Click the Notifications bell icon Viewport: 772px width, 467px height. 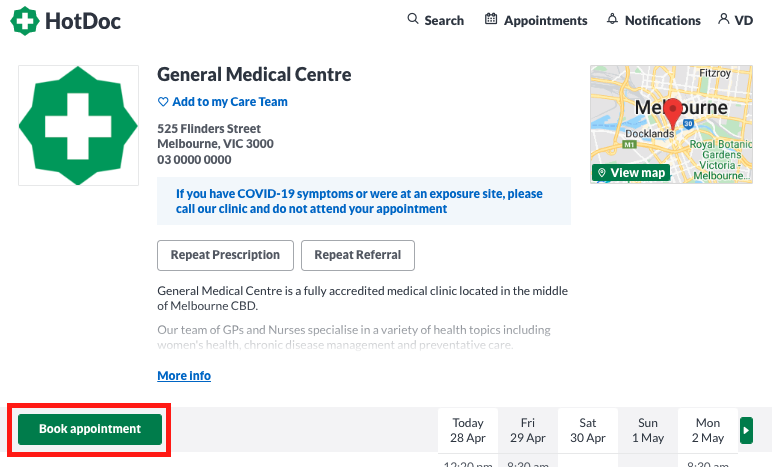coord(612,19)
